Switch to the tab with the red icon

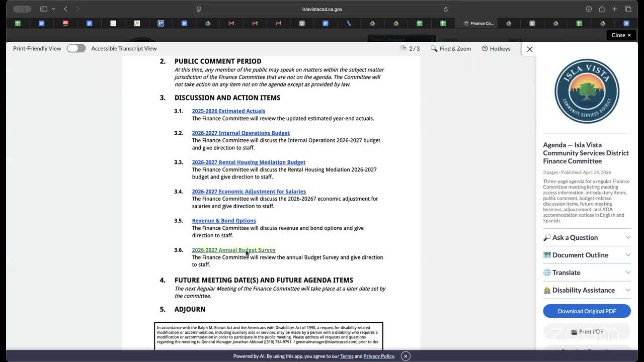(65, 23)
